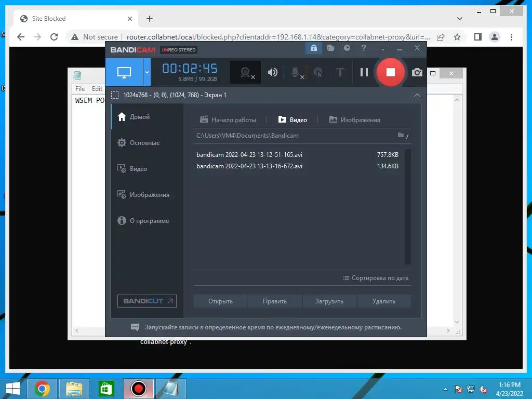Open Chrome three-dot menu
This screenshot has width=532, height=399.
pos(511,37)
